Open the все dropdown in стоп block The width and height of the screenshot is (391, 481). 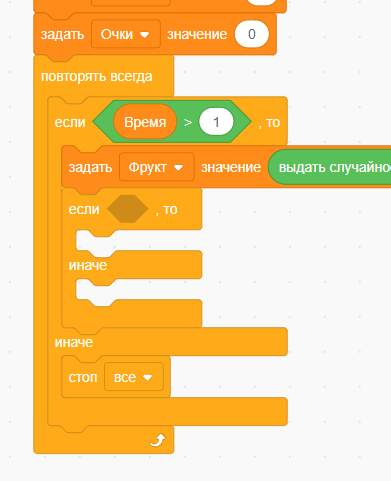(x=134, y=377)
